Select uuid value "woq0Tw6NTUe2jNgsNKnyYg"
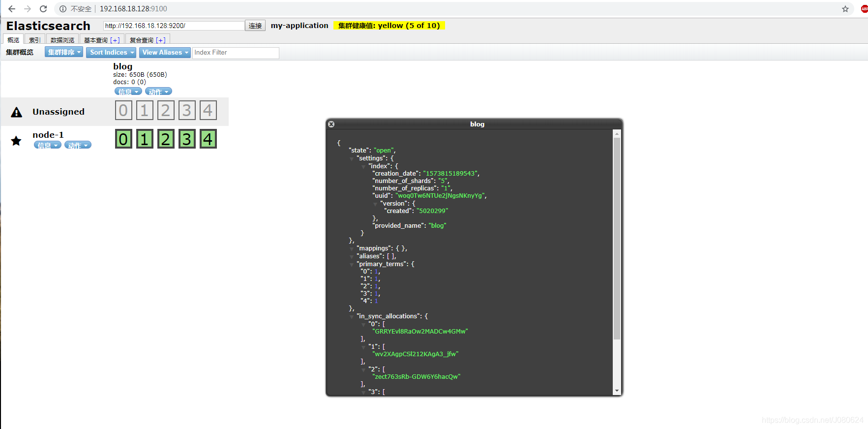The image size is (868, 429). pyautogui.click(x=440, y=196)
